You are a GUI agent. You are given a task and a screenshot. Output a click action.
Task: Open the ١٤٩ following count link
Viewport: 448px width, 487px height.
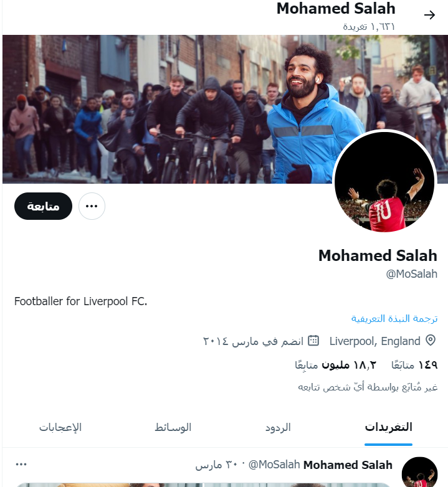414,365
